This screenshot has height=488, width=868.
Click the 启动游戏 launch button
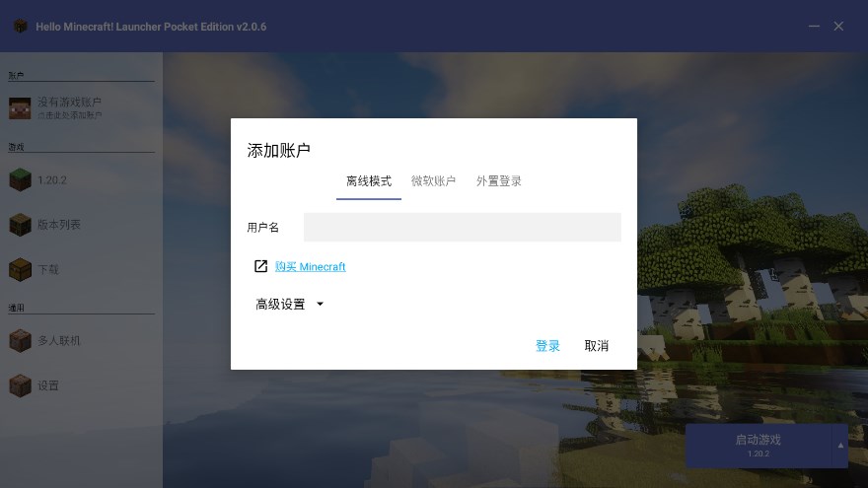click(x=759, y=446)
